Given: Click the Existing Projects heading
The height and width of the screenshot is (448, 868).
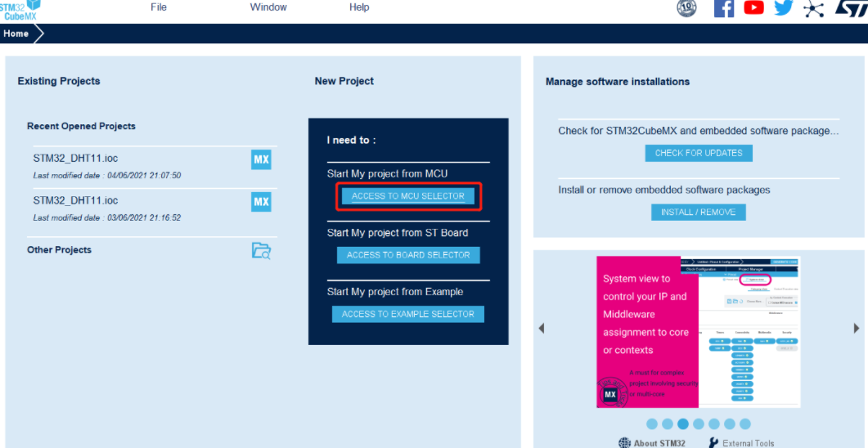Looking at the screenshot, I should coord(59,81).
